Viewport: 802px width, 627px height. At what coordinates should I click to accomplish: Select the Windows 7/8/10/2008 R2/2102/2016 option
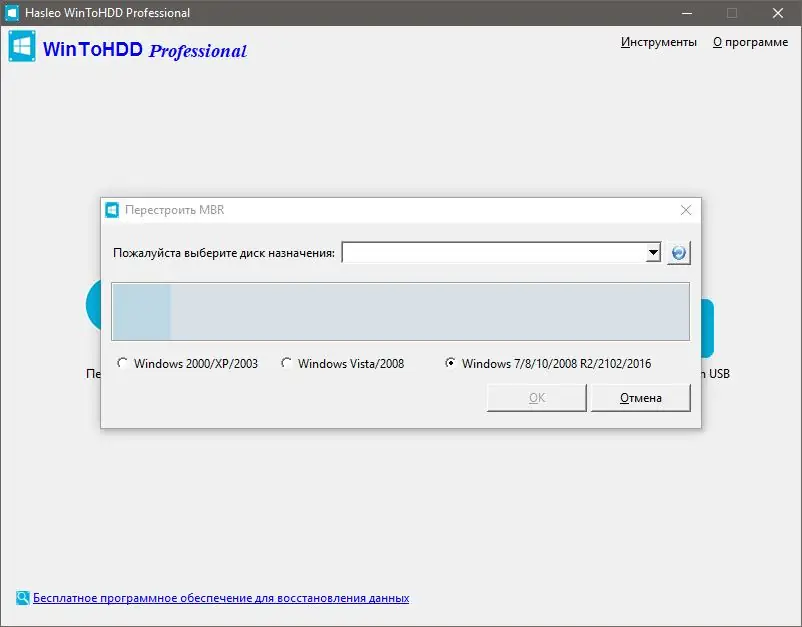450,363
